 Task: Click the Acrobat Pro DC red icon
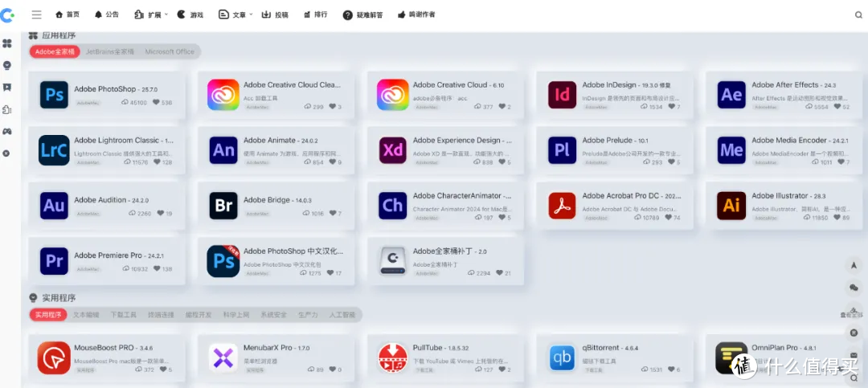pyautogui.click(x=563, y=206)
